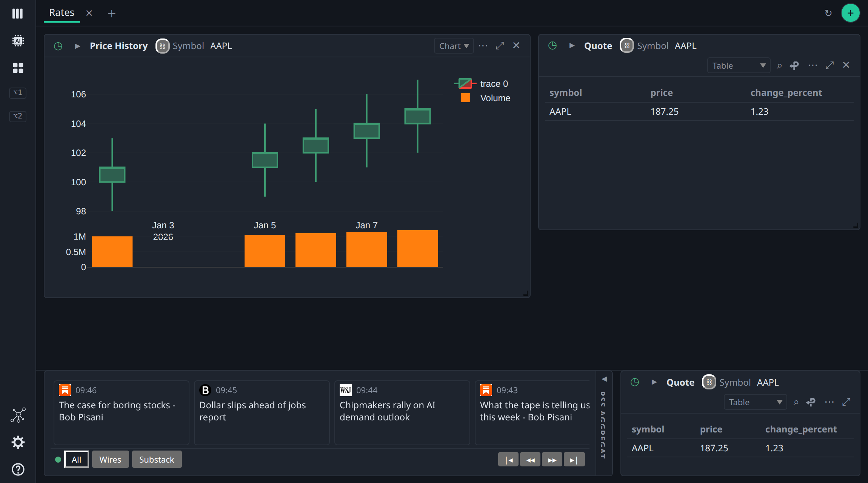Open the Price History Chart view dropdown

454,46
